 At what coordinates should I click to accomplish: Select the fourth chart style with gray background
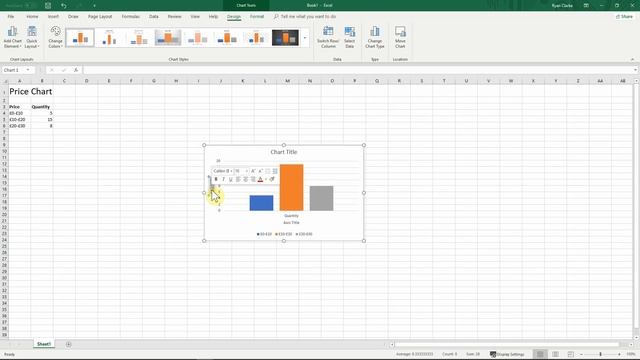coord(168,38)
